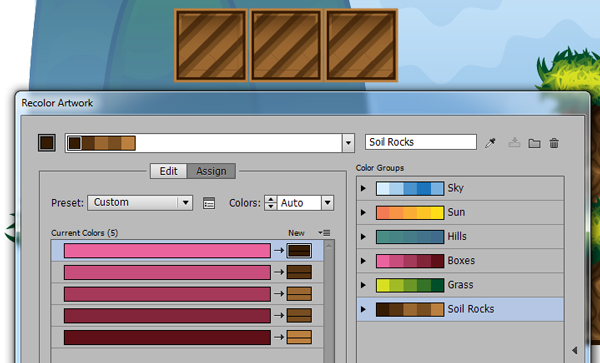
Task: Open the harmony rules dropdown arrow
Action: 348,143
